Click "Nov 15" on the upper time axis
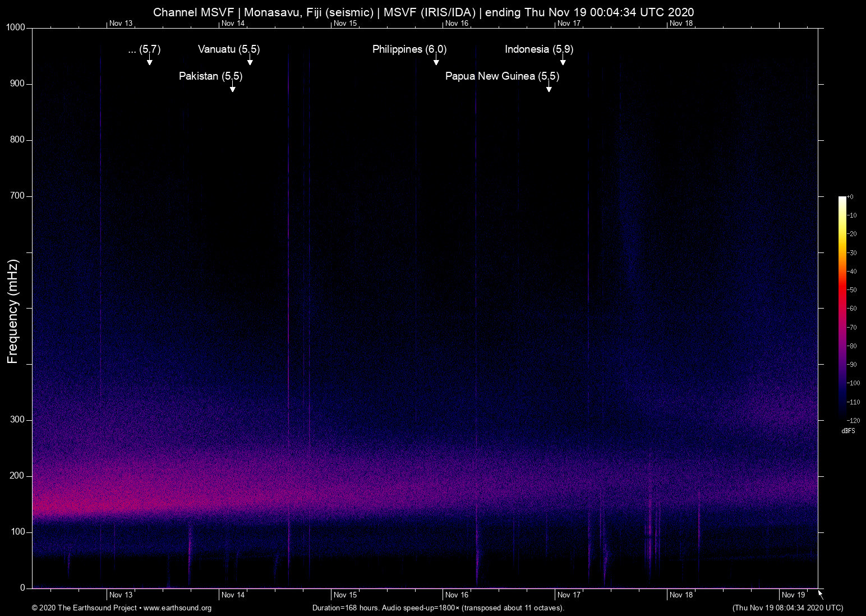 coord(346,24)
